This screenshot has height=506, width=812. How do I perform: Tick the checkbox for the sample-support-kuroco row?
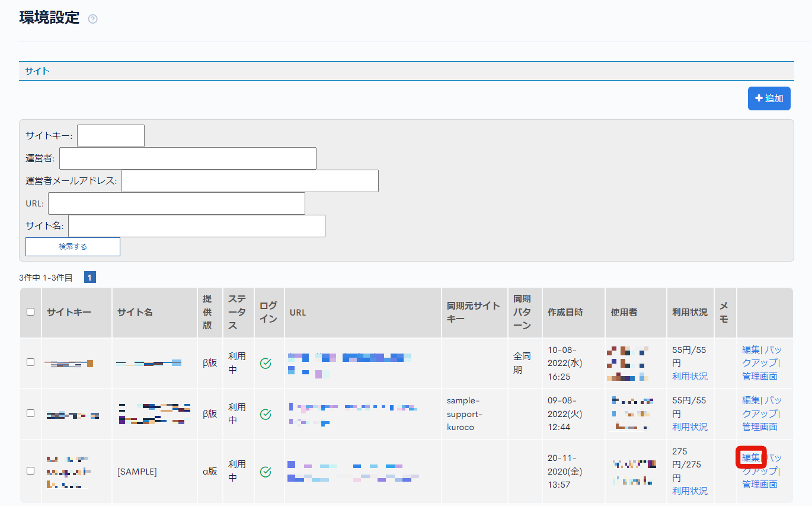tap(31, 413)
